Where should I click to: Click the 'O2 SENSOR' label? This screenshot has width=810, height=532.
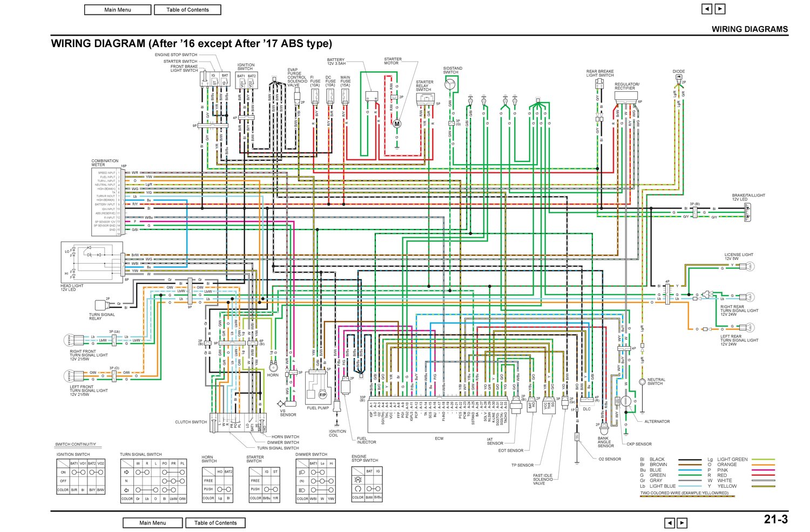click(x=610, y=459)
